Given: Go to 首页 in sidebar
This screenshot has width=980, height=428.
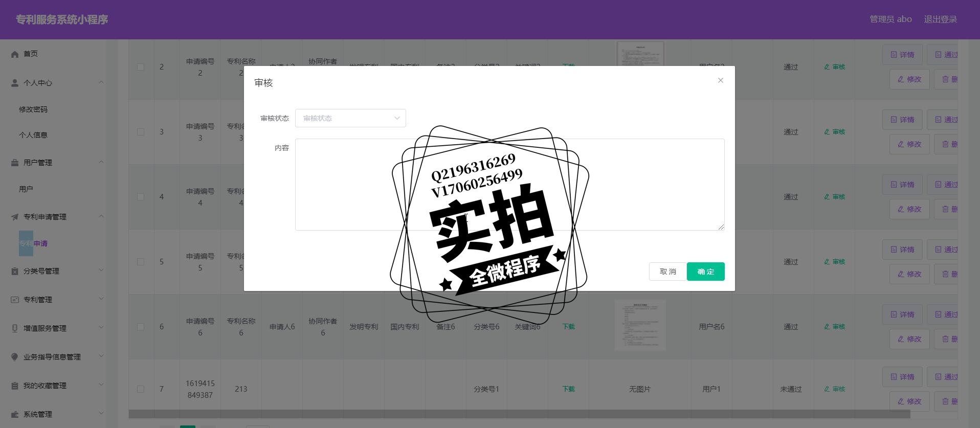Looking at the screenshot, I should click(x=31, y=54).
